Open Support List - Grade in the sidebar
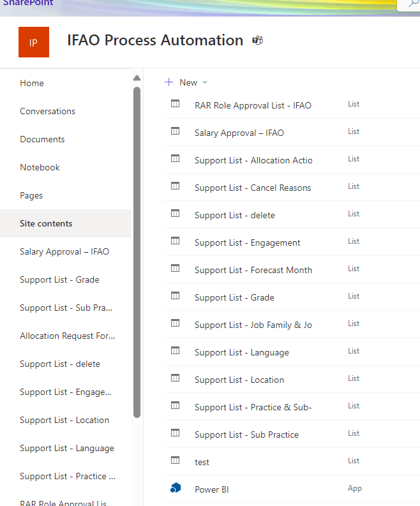Viewport: 420px width, 506px height. click(x=59, y=279)
